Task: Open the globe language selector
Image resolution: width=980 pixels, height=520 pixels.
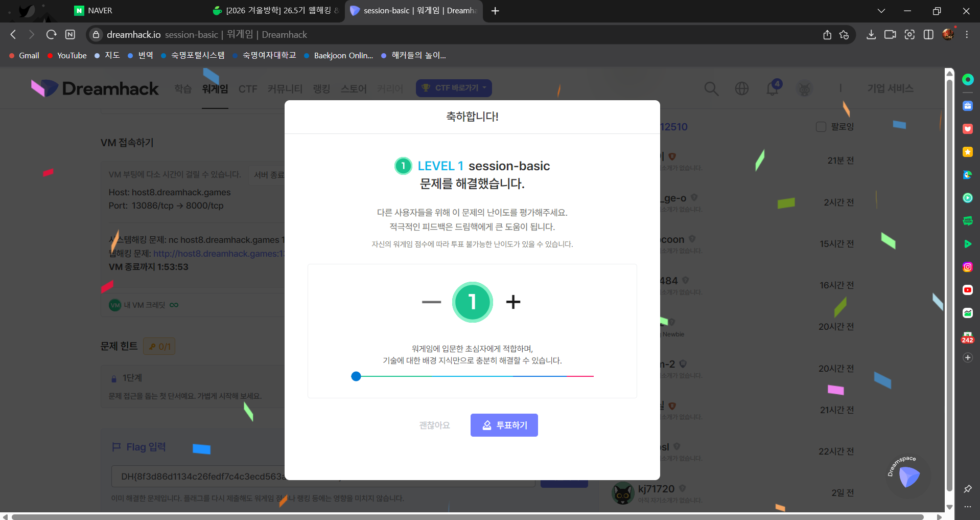Action: 741,88
